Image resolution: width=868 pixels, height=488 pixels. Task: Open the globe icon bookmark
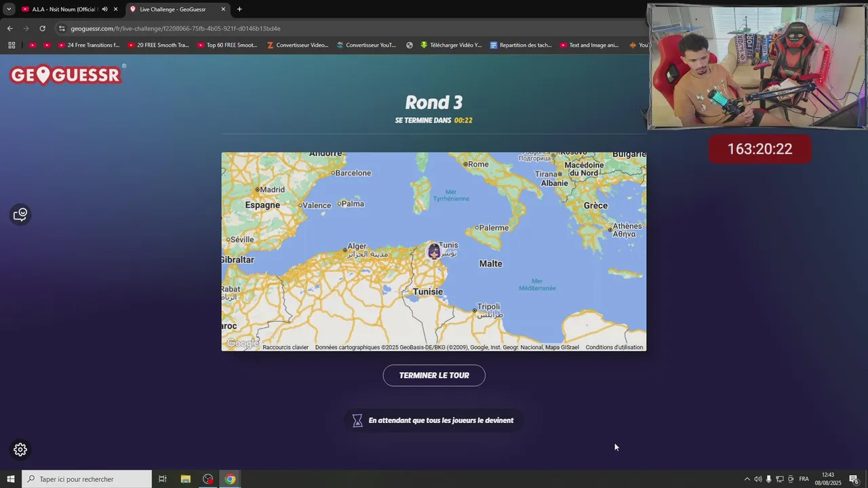(x=410, y=45)
